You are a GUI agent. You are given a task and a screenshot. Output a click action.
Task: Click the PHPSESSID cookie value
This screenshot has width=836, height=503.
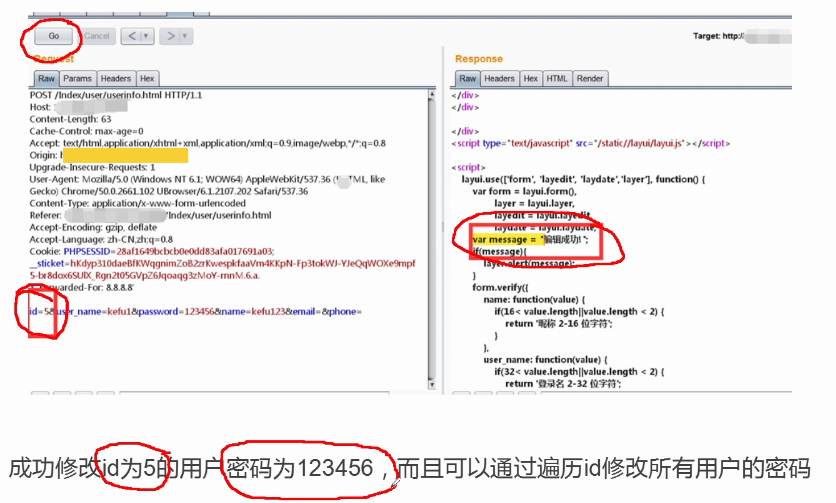[195, 251]
